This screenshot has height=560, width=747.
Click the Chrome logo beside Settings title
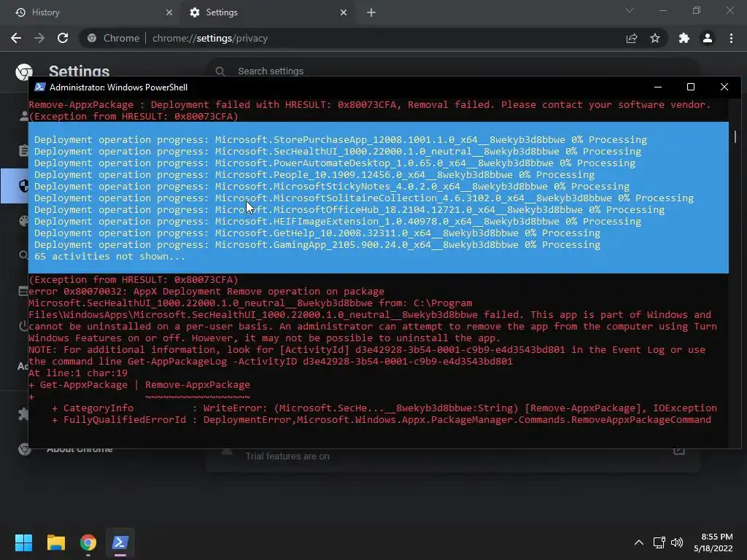click(24, 71)
